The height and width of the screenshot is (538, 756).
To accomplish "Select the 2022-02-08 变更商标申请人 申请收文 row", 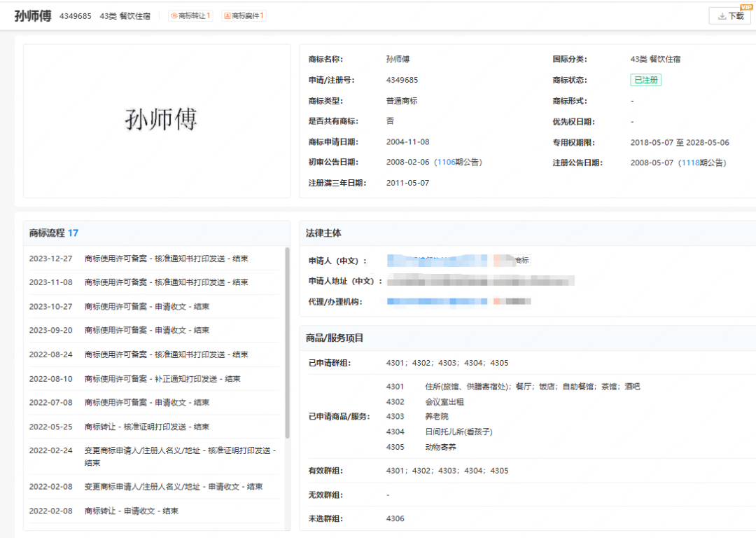I will click(x=154, y=486).
